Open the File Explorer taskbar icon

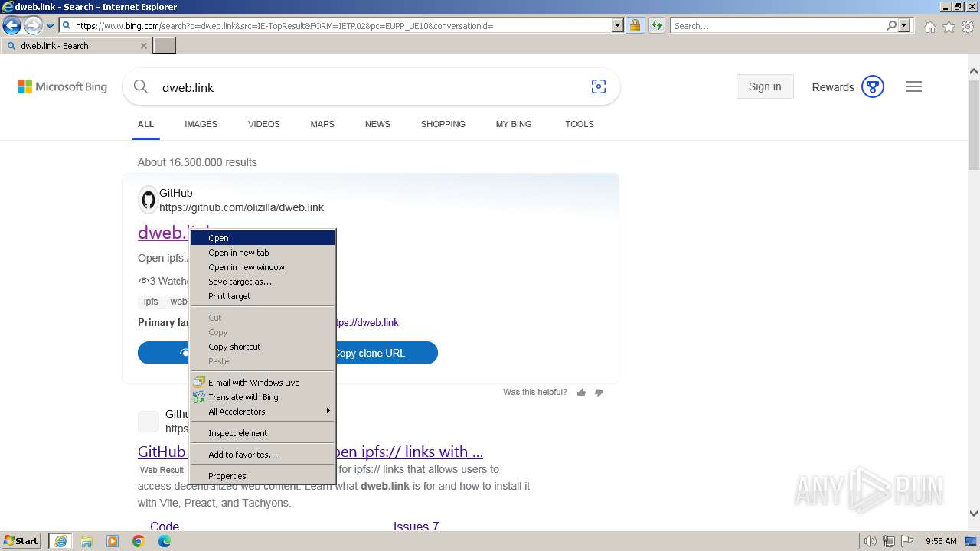click(87, 541)
